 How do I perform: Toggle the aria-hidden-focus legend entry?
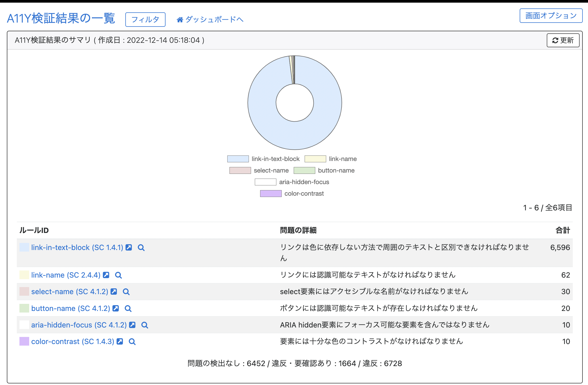(x=265, y=182)
